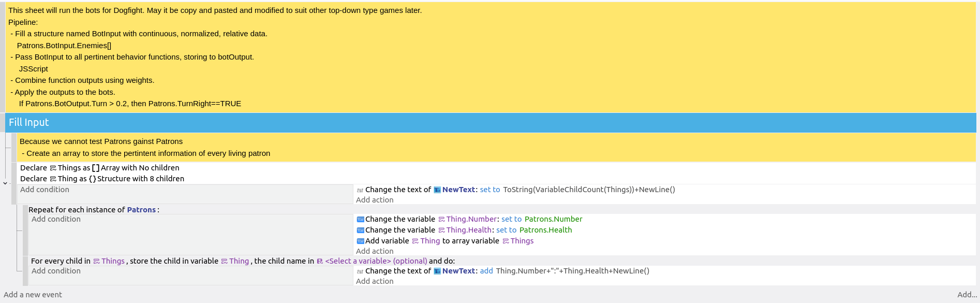The image size is (980, 303).
Task: Click the variable icon before 'Thing as Structure'
Action: (53, 179)
